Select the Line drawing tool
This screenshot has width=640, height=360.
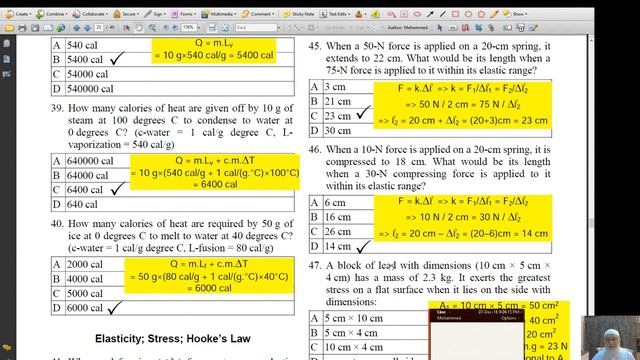[442, 14]
